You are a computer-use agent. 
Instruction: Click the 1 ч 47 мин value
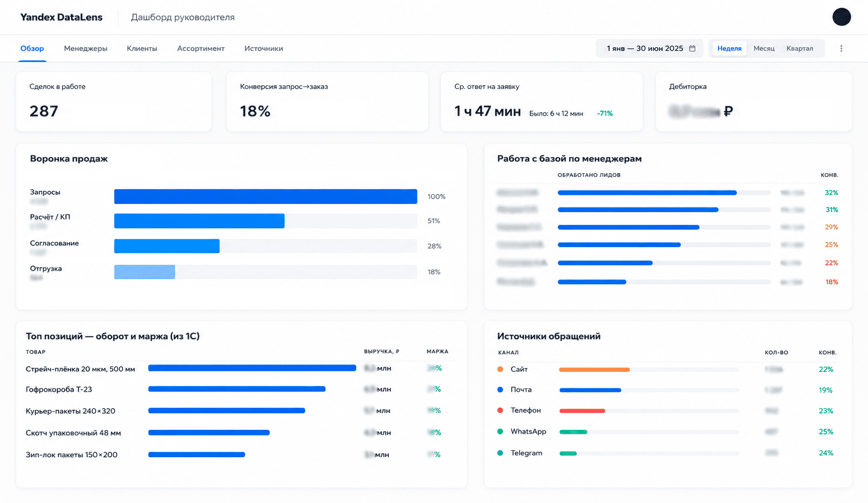[x=487, y=111]
